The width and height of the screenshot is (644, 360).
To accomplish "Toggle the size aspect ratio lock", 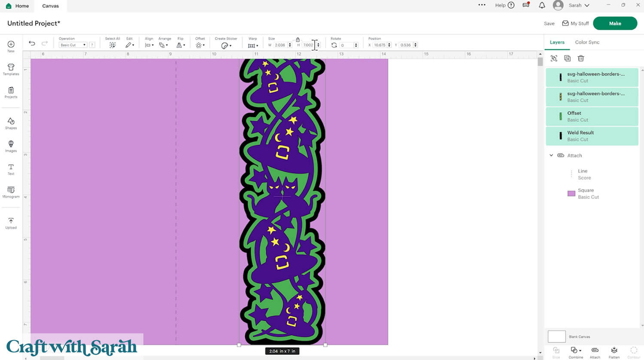I will tap(298, 40).
